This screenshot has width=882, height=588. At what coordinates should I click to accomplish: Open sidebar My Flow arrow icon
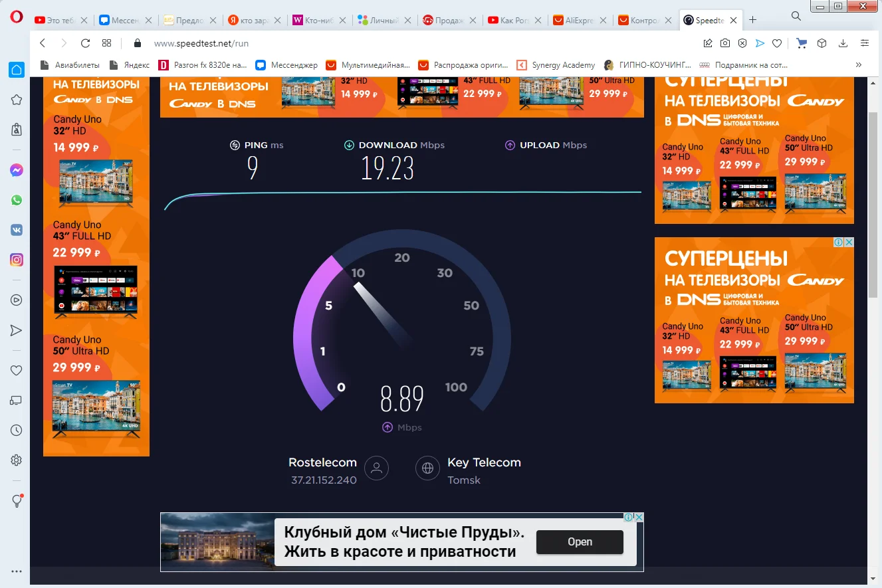(x=16, y=330)
